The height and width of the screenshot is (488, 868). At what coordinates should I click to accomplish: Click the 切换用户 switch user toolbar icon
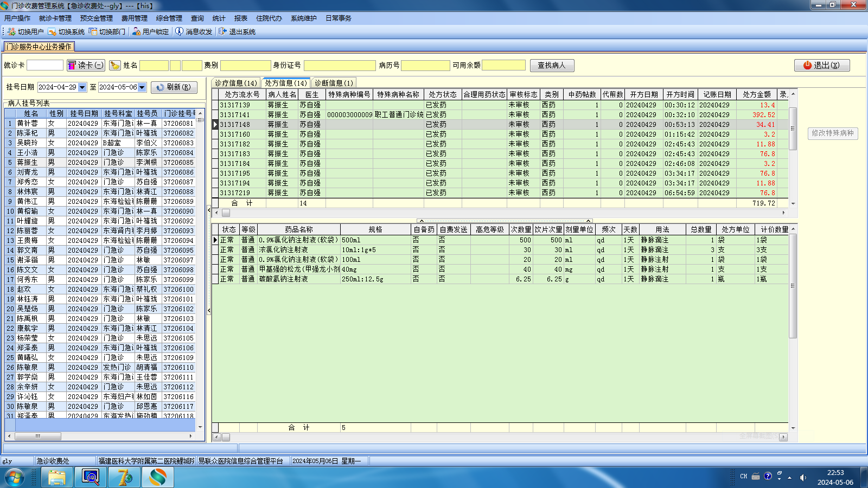pyautogui.click(x=12, y=32)
